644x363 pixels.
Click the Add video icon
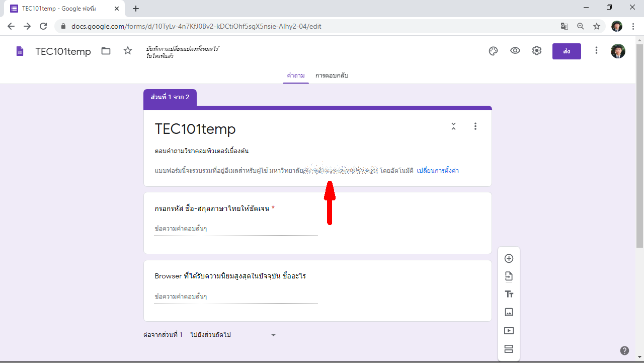click(509, 331)
